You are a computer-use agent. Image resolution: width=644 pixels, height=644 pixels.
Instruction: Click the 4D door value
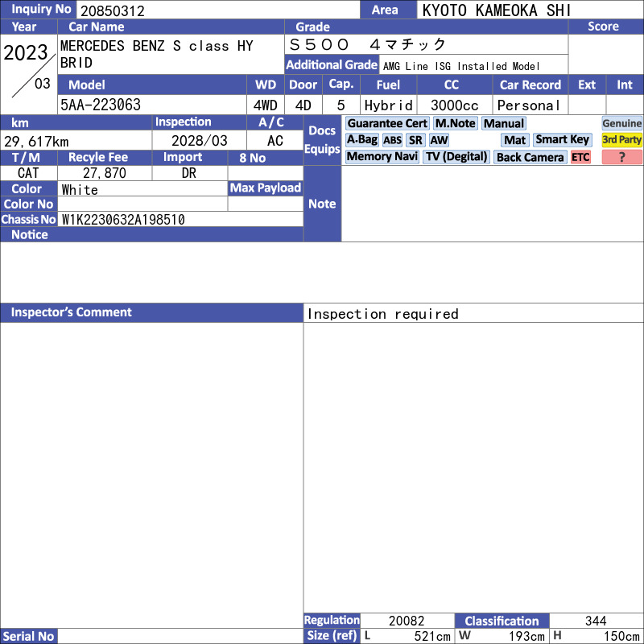pyautogui.click(x=303, y=105)
